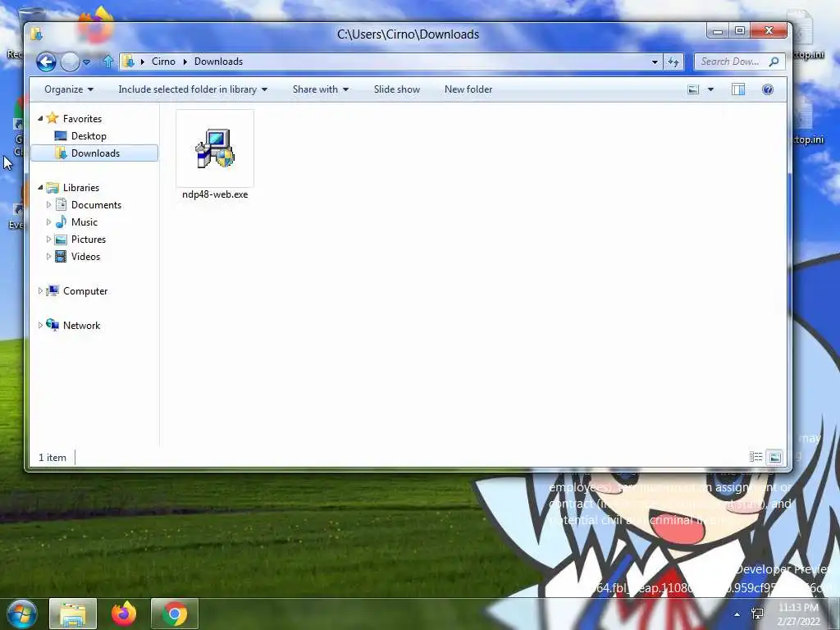Expand the Pictures library
840x630 pixels.
tap(48, 239)
